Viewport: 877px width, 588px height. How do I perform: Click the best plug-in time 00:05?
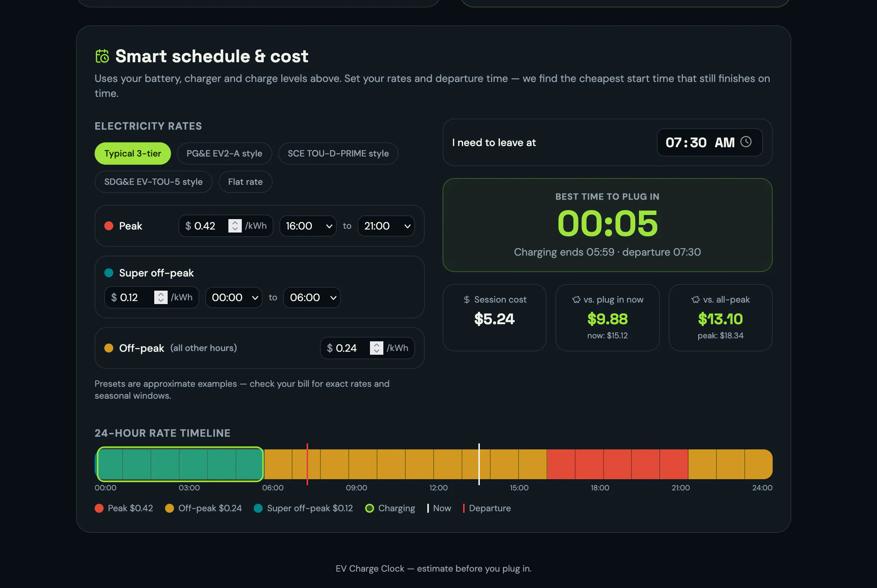(x=607, y=224)
